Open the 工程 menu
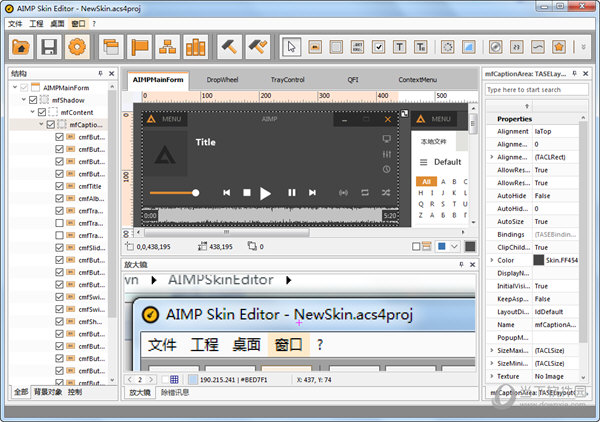The image size is (600, 422). [36, 24]
